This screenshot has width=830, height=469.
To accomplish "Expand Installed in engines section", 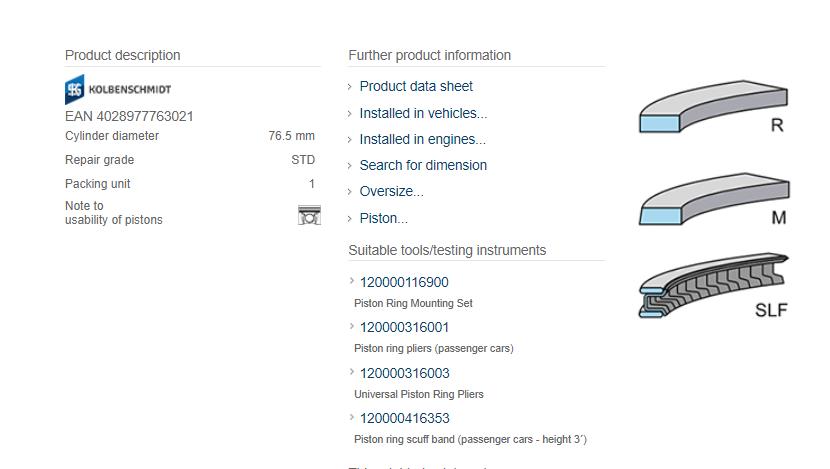I will (422, 139).
